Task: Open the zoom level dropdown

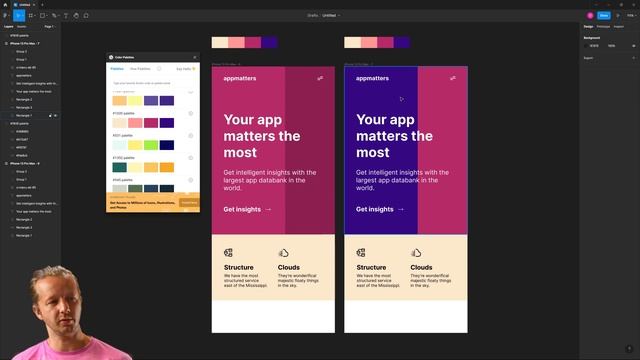Action: coord(631,16)
